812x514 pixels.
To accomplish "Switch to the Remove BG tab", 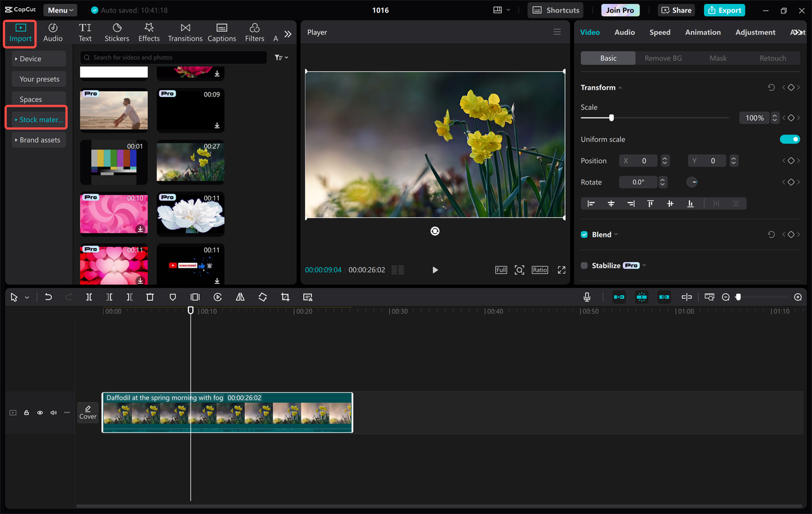I will pos(663,58).
